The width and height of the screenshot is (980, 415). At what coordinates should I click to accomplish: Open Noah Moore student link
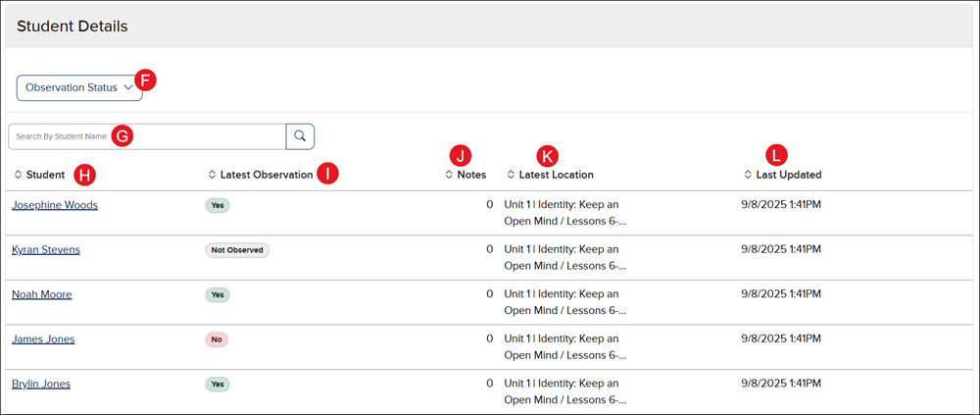click(x=41, y=294)
